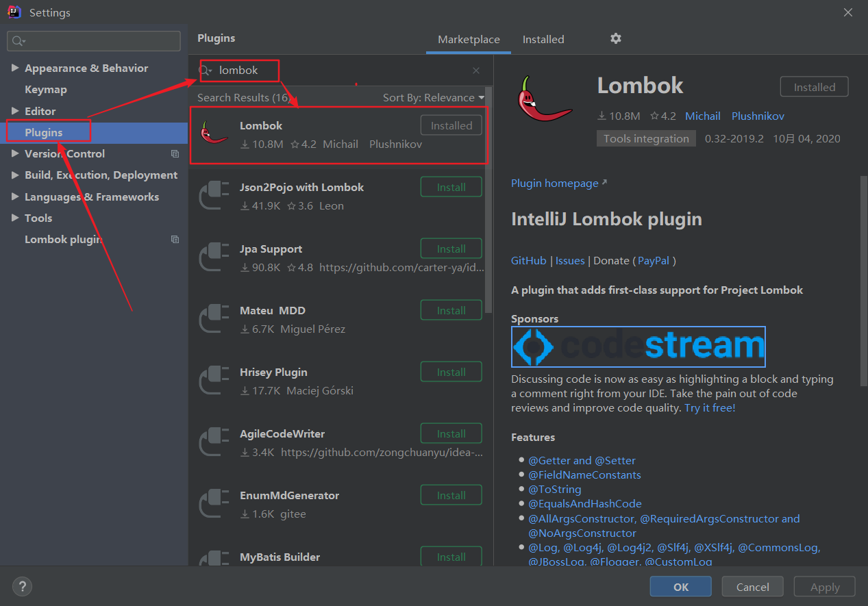This screenshot has height=606, width=868.
Task: Click the EnumMdGenerator plug icon
Action: (x=214, y=503)
